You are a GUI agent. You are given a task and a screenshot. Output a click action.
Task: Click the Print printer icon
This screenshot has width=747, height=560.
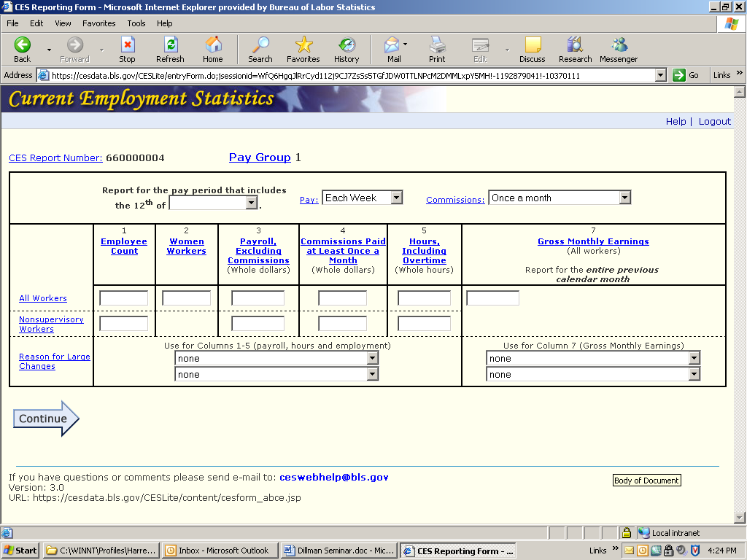(437, 45)
